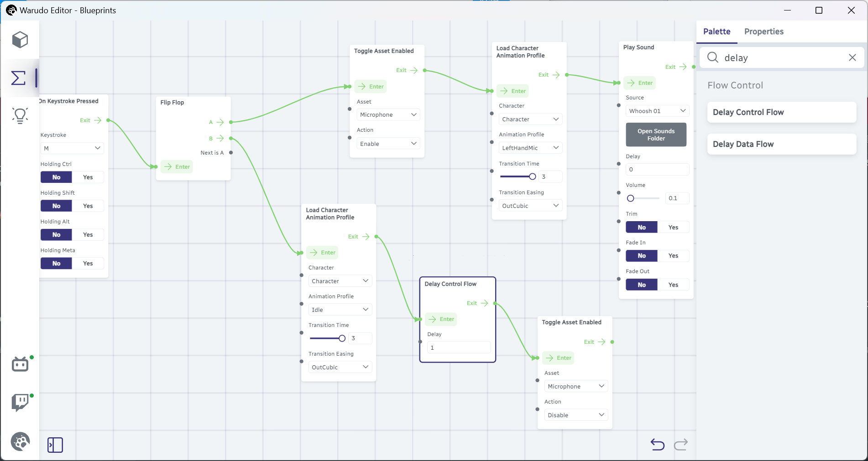Set Play Sound Trim to No
Screen dimensions: 868x461
tap(642, 227)
